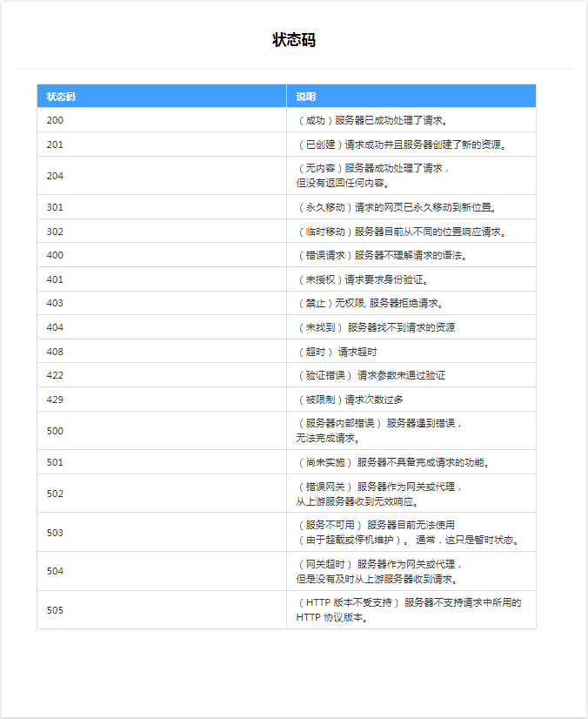588x719 pixels.
Task: Select description （错误请求）服务器不理解请求的语法
Action: click(411, 255)
